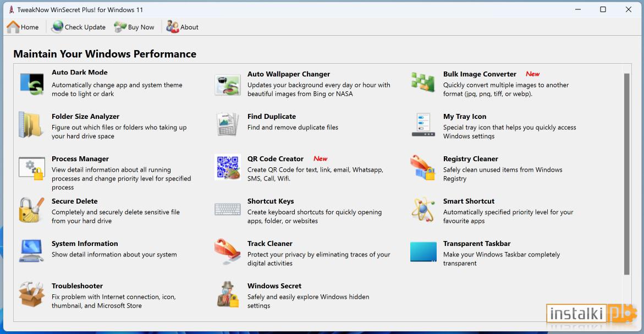Open the My Tray Icon title link
The height and width of the screenshot is (334, 644).
tap(465, 116)
